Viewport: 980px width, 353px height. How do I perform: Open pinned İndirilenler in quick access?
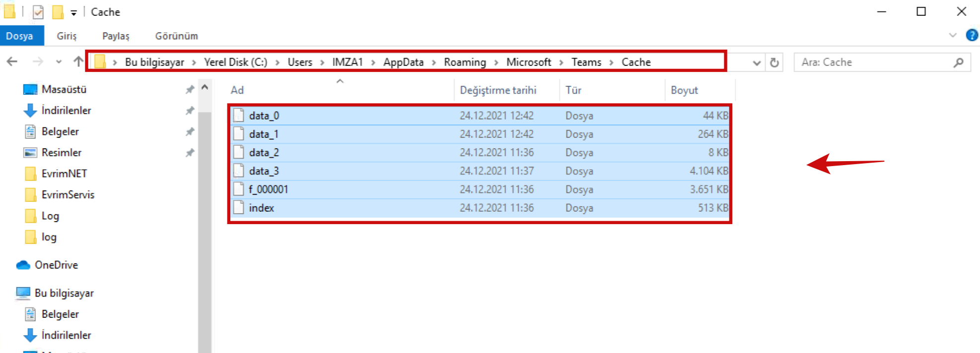tap(66, 111)
